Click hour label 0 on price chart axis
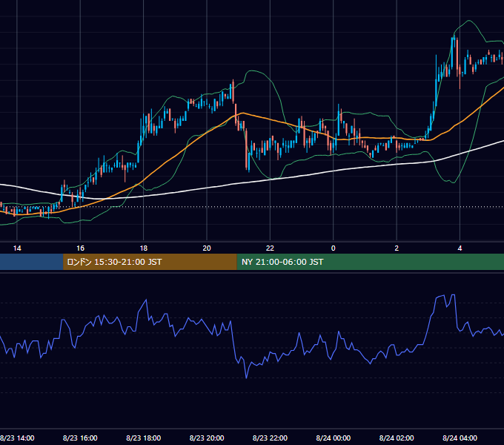 pos(334,248)
